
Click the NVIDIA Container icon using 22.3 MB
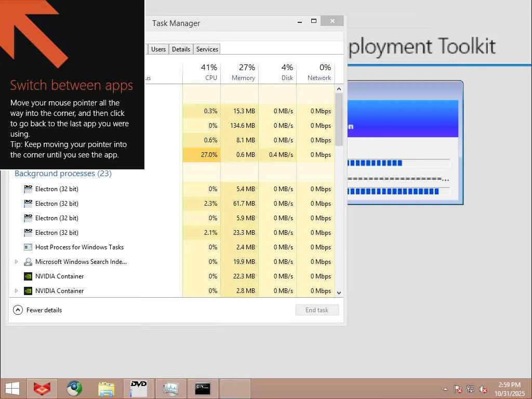coord(28,276)
